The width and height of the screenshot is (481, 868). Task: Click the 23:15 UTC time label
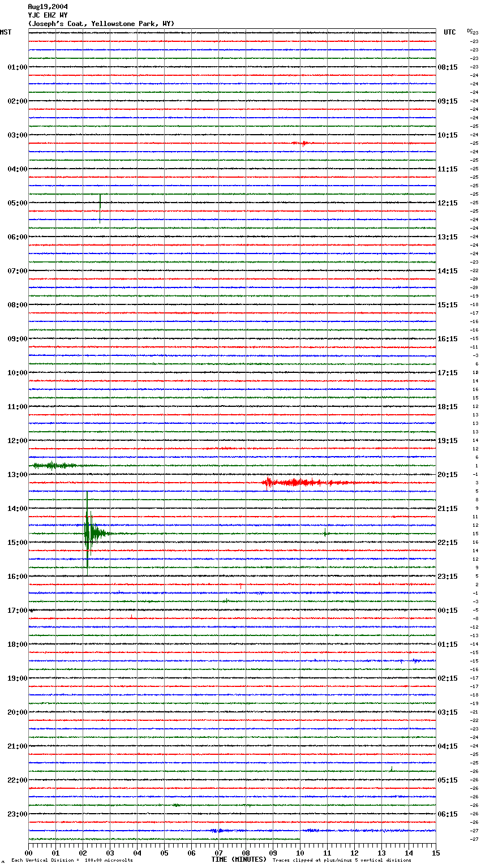tap(448, 577)
